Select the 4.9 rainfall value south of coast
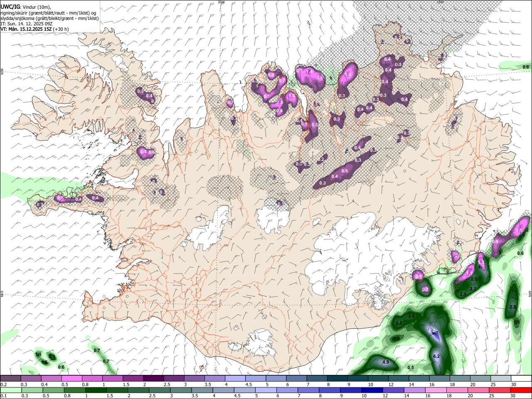 385,362
